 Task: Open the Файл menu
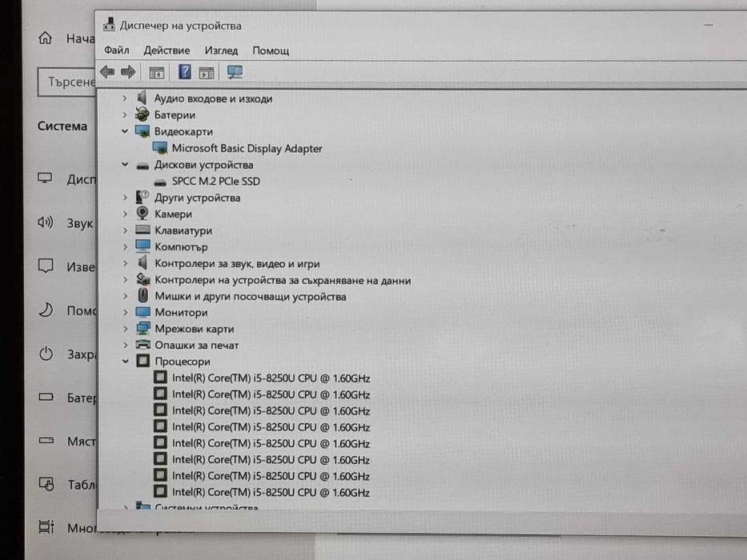click(117, 50)
